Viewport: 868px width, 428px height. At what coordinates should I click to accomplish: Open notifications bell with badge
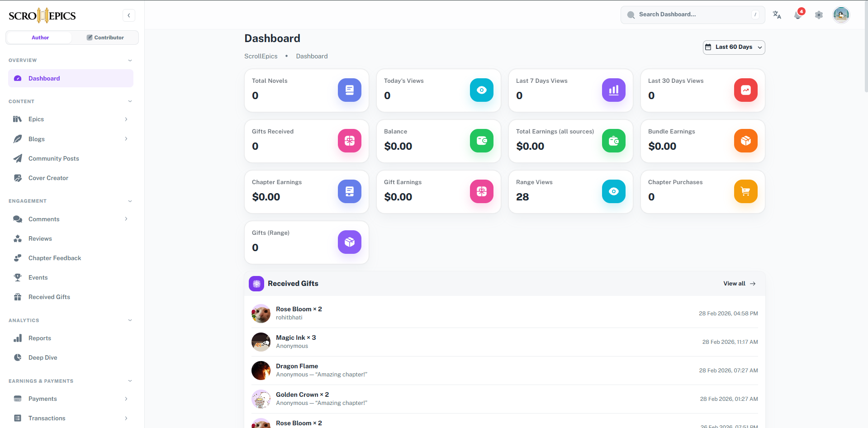[798, 15]
